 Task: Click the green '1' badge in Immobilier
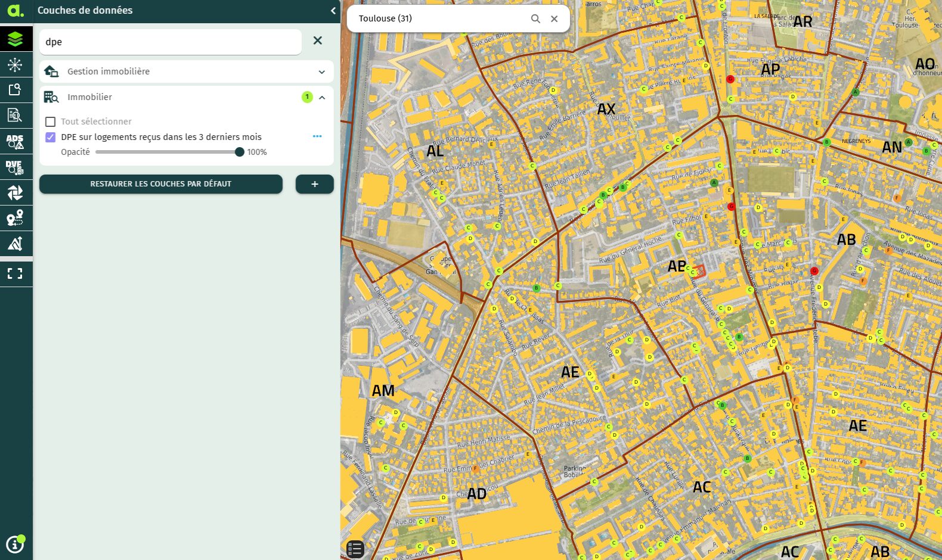coord(307,97)
